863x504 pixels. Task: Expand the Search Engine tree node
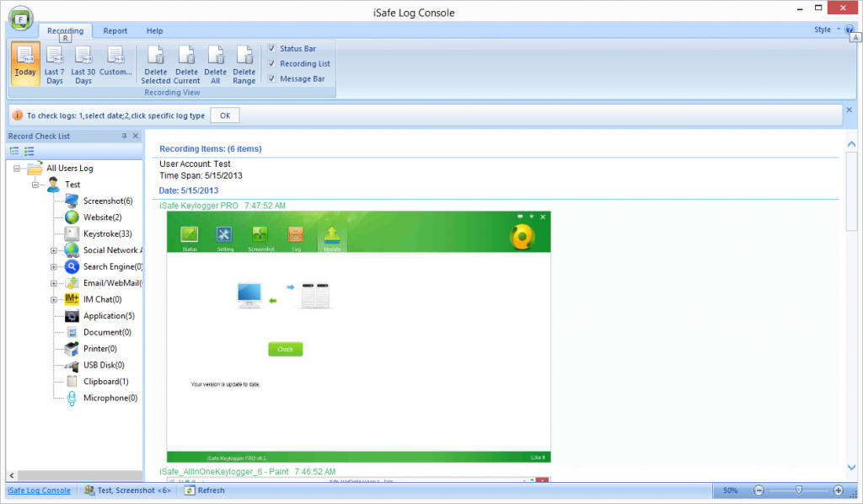click(54, 267)
